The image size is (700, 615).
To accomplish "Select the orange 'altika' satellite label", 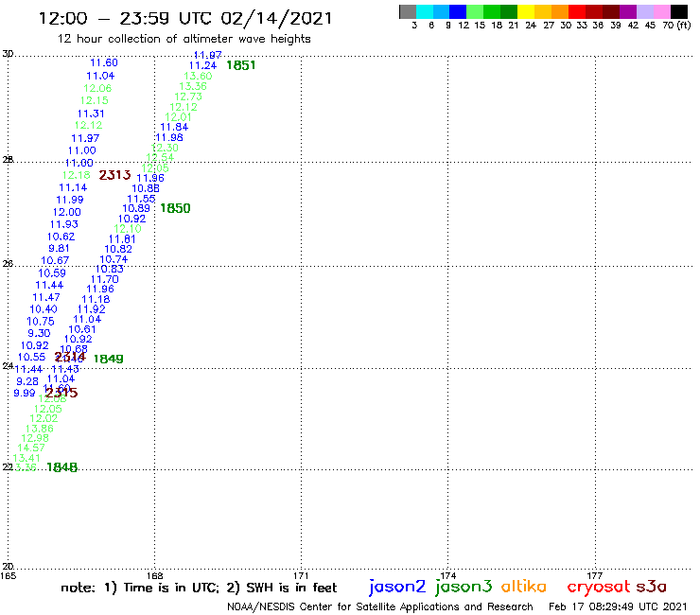I will tap(523, 586).
